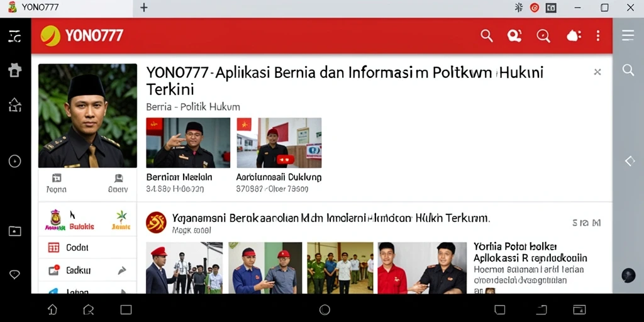Click the arrow next to Eadkiu
The width and height of the screenshot is (644, 322).
pos(122,270)
